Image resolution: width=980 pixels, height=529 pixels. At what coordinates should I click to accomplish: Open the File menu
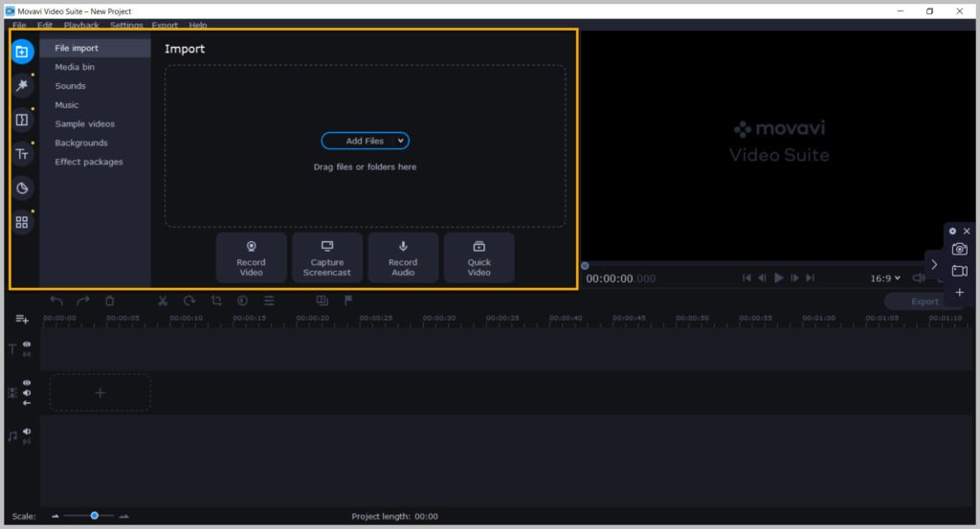19,25
